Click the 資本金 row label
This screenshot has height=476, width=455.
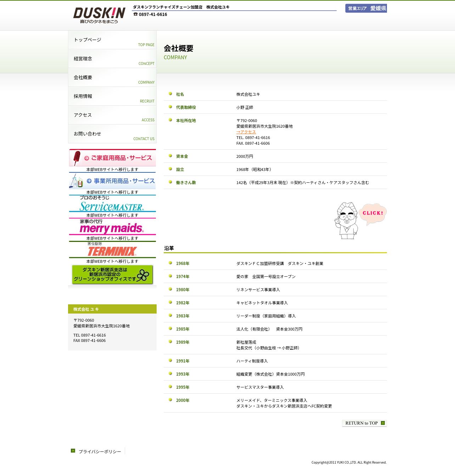[x=182, y=156]
